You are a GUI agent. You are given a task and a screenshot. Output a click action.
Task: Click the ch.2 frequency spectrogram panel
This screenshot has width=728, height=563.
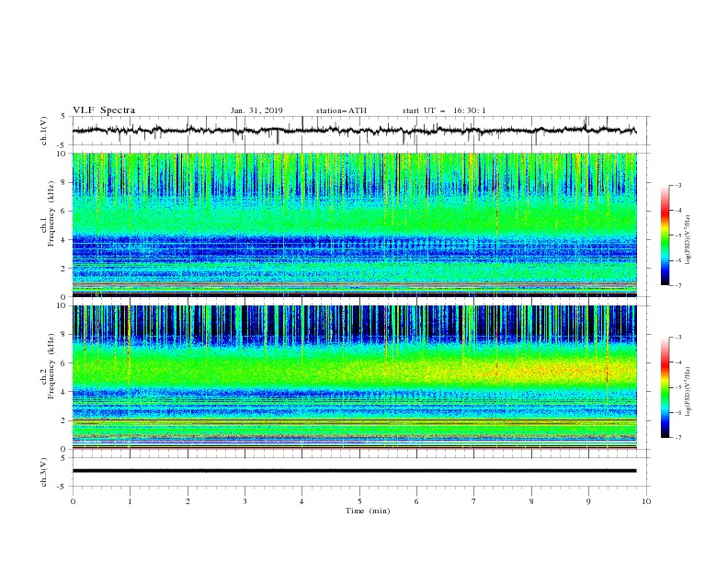coord(354,377)
